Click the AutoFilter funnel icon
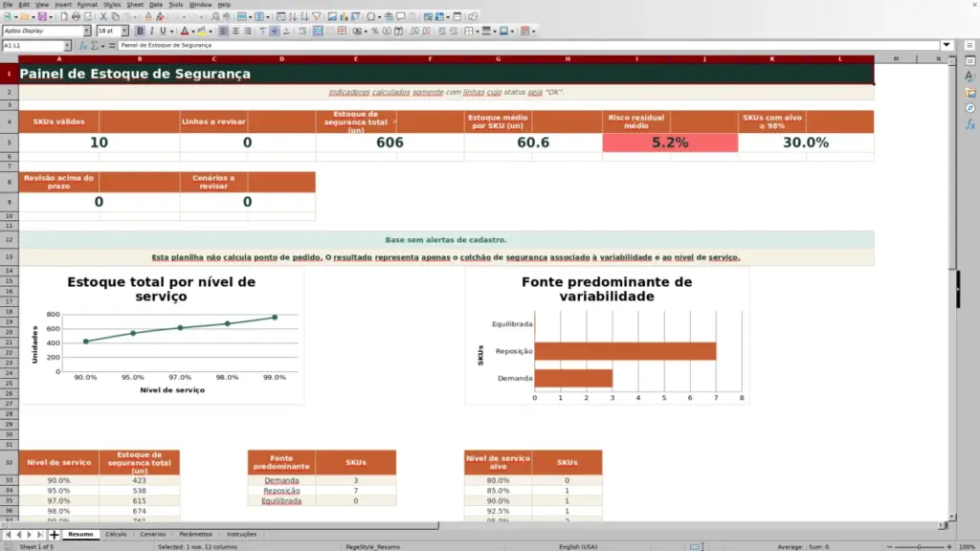The image size is (980, 551). (316, 17)
